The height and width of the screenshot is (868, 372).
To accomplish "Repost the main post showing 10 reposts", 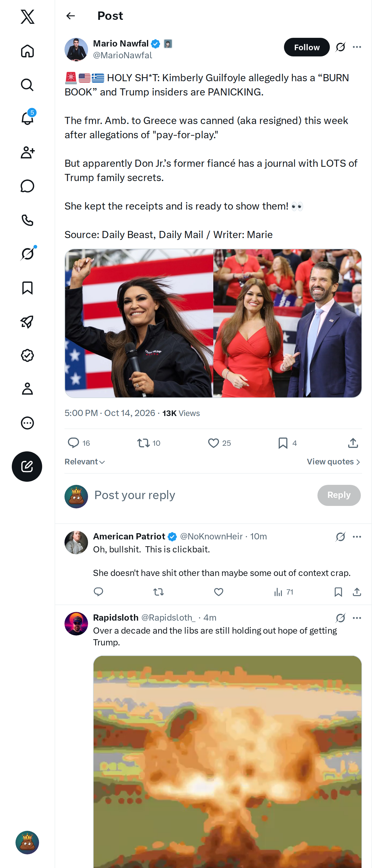I will (x=148, y=443).
